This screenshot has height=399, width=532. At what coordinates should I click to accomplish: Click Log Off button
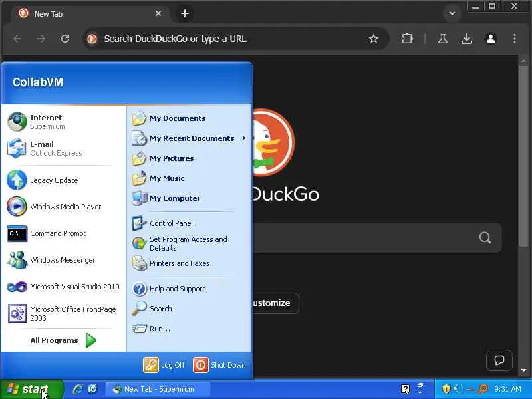[x=164, y=365]
